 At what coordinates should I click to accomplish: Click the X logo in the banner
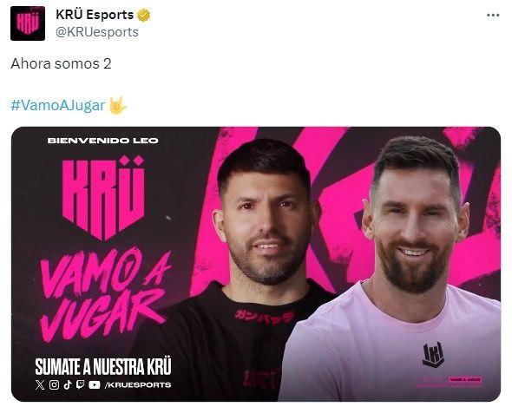click(40, 384)
